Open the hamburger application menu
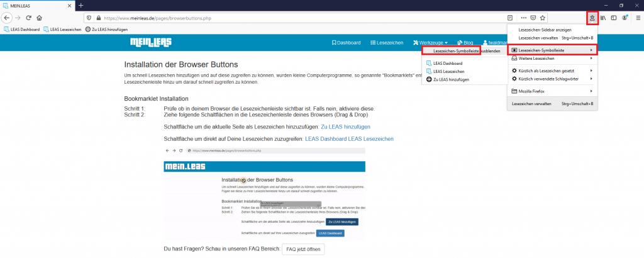Viewport: 644px width, 258px height. pos(638,18)
